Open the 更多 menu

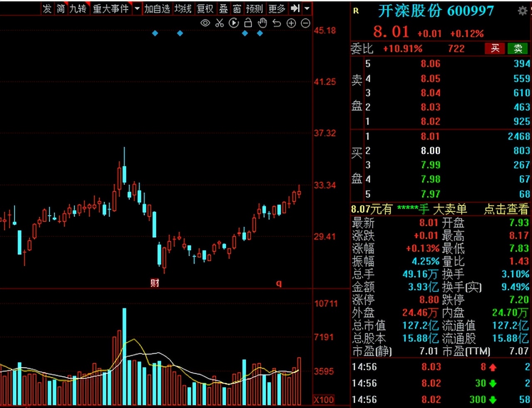point(277,9)
